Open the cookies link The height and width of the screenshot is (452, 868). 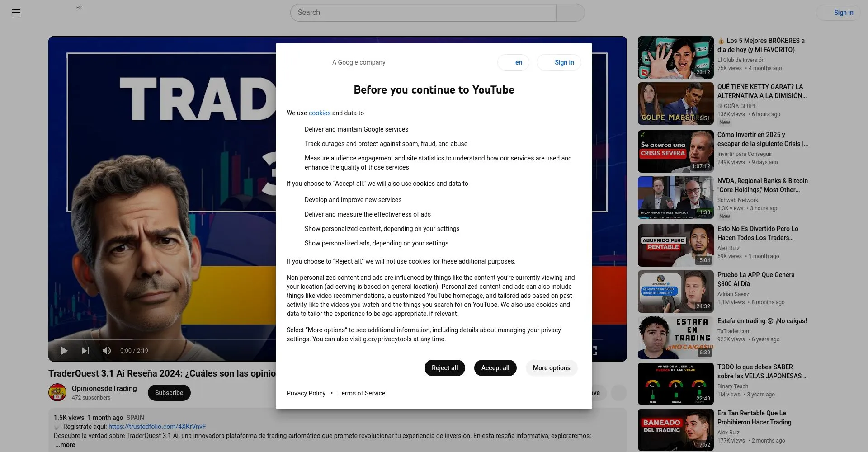[320, 113]
